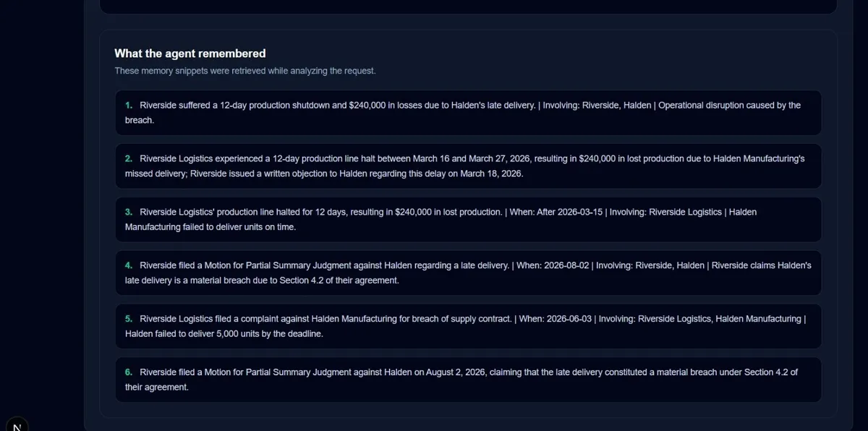This screenshot has height=431, width=868.
Task: Click the green number 6 label
Action: tap(128, 372)
